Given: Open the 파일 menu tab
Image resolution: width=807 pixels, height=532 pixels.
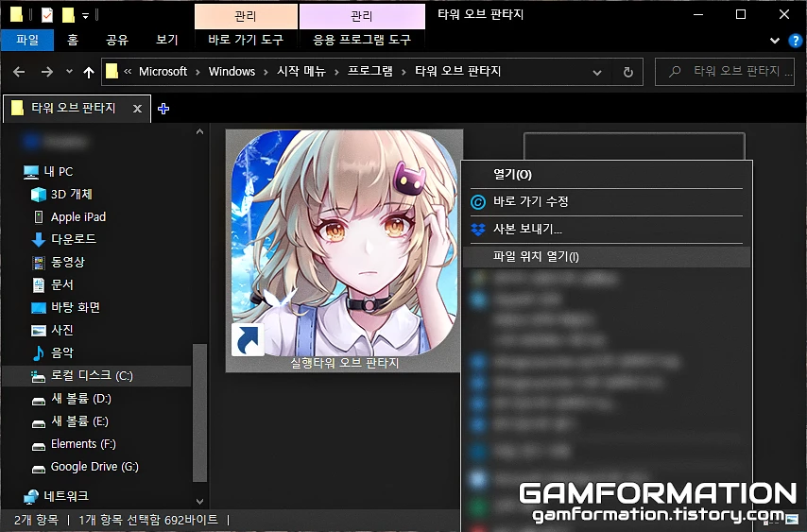Looking at the screenshot, I should point(27,40).
